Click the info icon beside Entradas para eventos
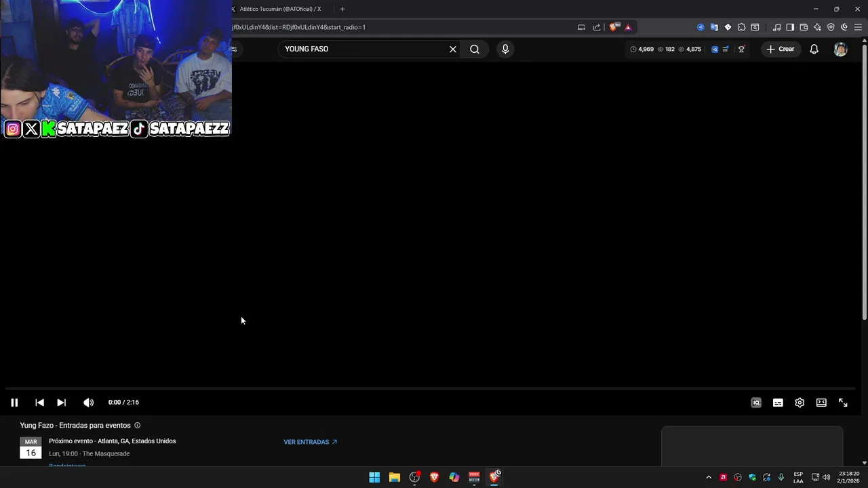The image size is (868, 488). (x=137, y=426)
